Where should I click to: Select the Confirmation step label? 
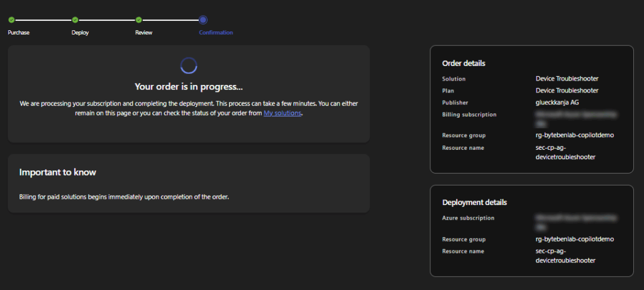tap(216, 33)
